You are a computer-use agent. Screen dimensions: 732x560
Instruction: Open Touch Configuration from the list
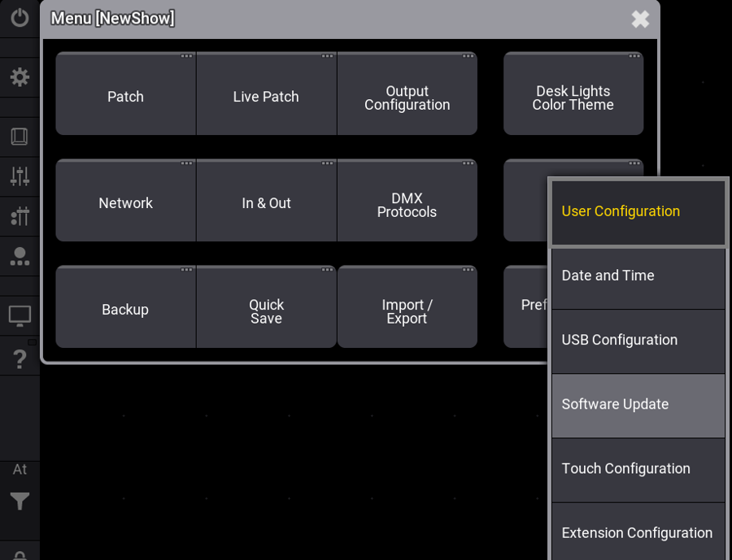[x=638, y=469]
